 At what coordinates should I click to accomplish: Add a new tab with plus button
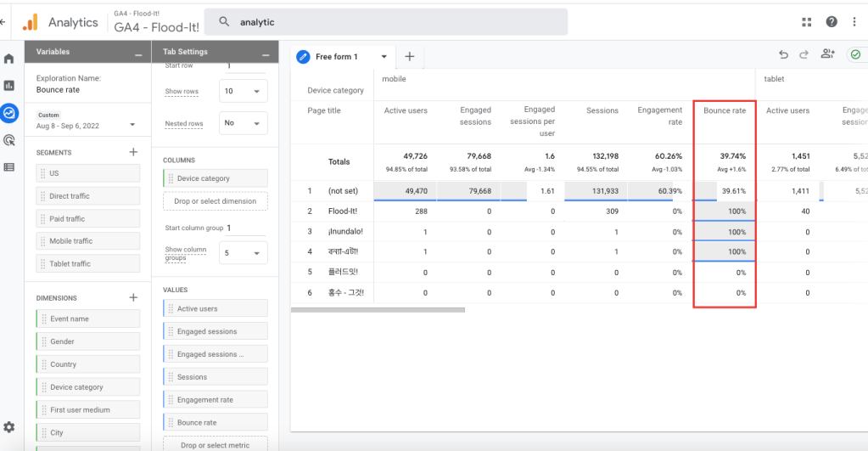coord(410,57)
